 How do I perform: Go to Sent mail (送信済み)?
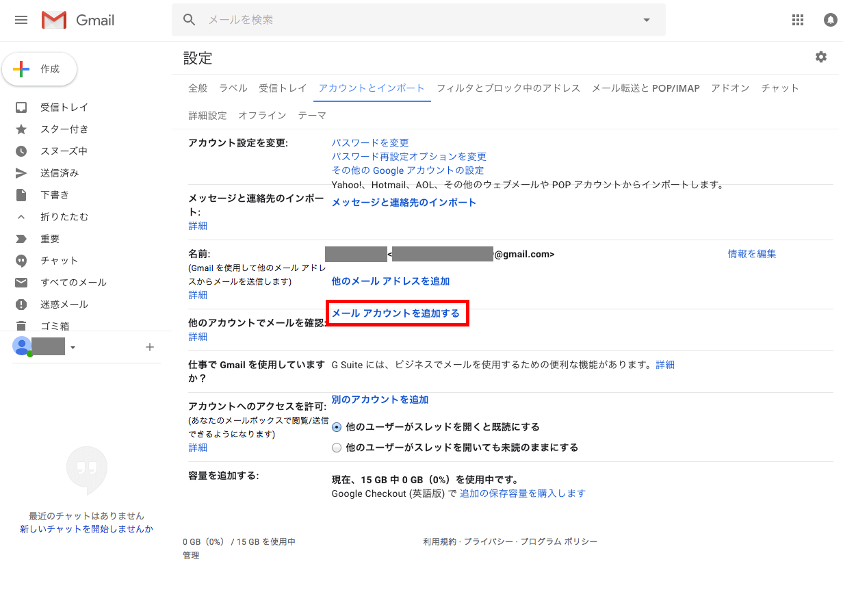(x=60, y=173)
